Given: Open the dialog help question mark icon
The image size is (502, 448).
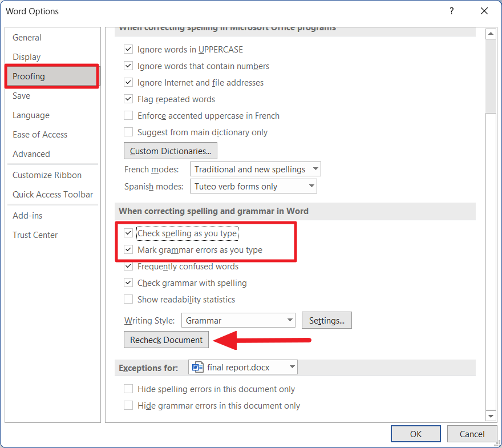Looking at the screenshot, I should tap(451, 11).
